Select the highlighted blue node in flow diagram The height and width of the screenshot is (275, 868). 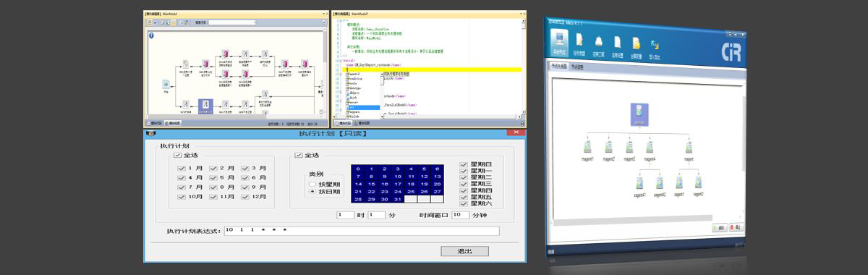pyautogui.click(x=205, y=106)
